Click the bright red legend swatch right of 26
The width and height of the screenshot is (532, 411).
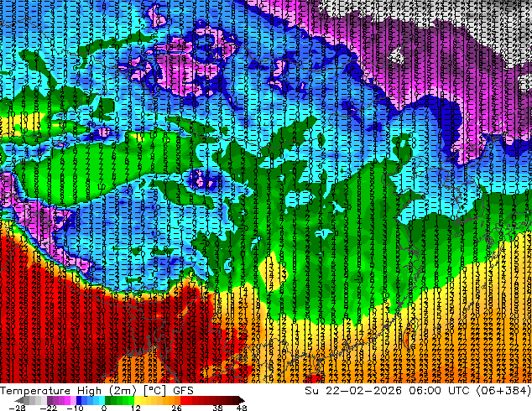point(183,400)
